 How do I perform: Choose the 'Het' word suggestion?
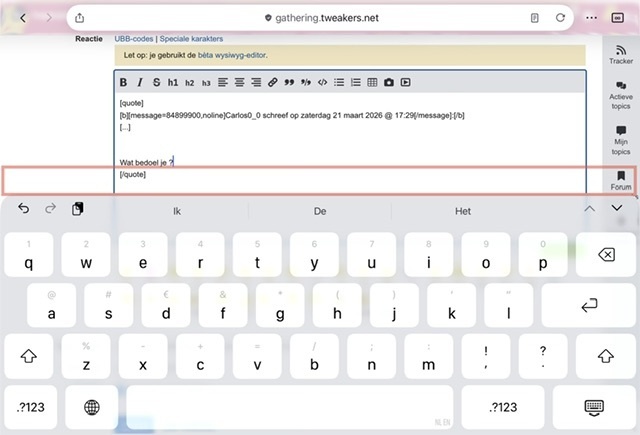(x=463, y=211)
